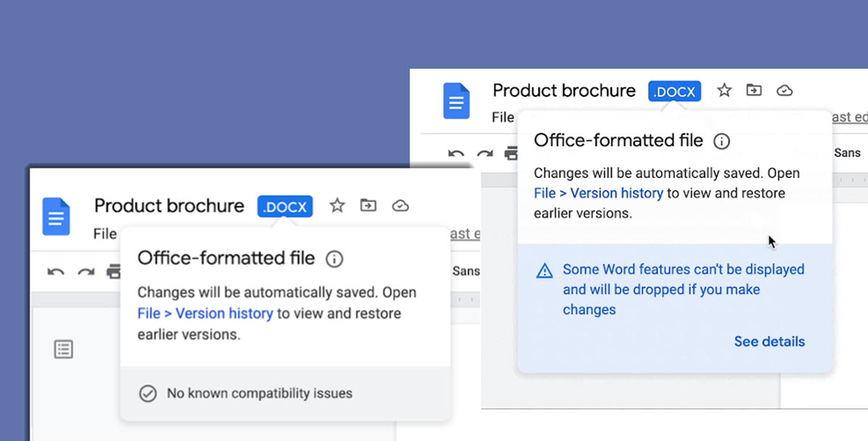Open the document outline icon

pos(64,350)
